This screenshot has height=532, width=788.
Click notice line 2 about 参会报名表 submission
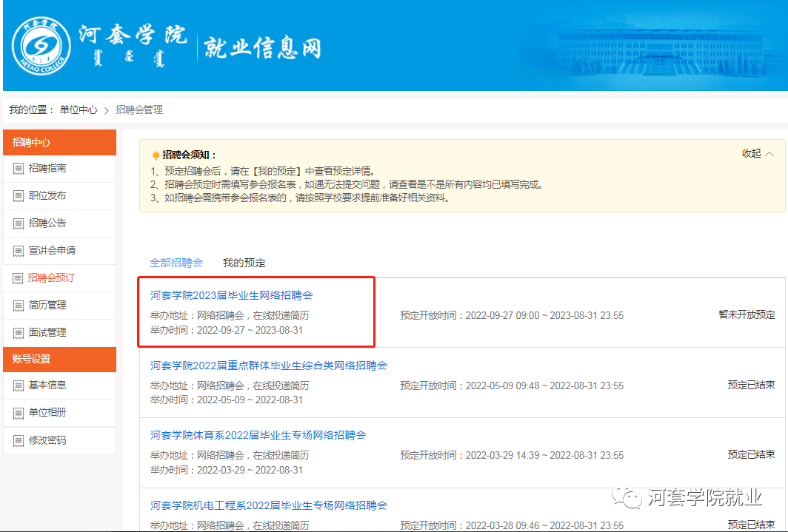347,185
